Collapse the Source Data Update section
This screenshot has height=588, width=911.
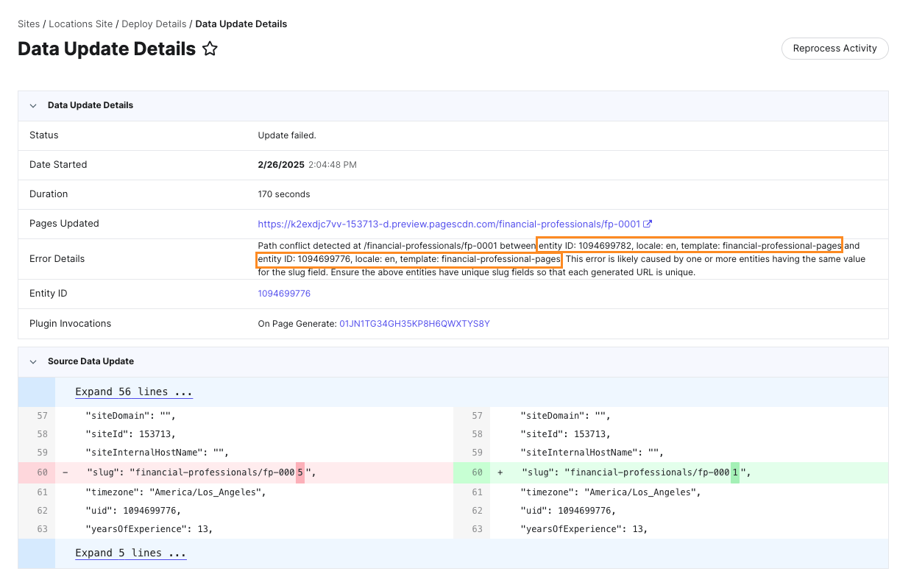[33, 361]
